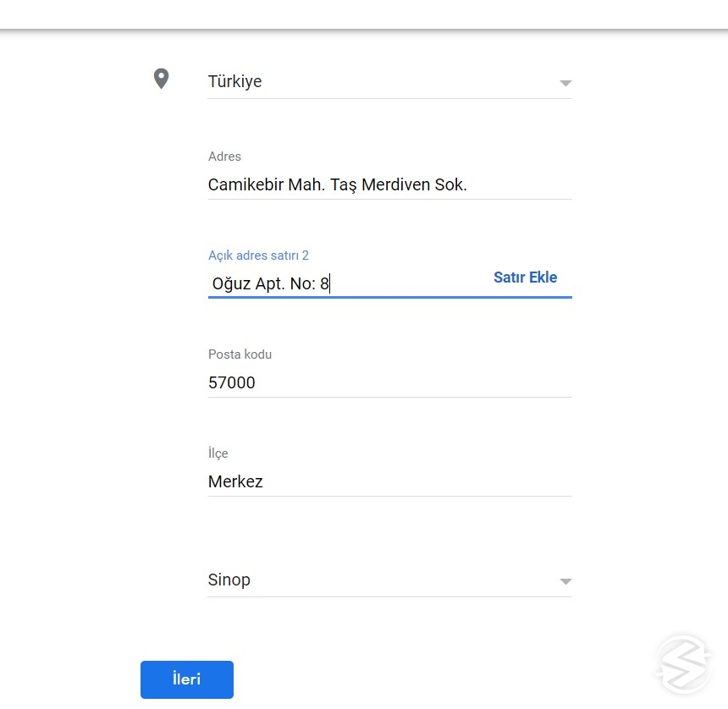This screenshot has height=709, width=728.
Task: Click the underline of the active address field
Action: click(389, 298)
